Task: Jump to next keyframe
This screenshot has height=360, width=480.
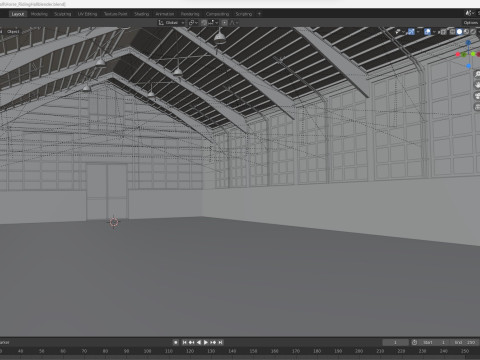Action: coord(213,342)
